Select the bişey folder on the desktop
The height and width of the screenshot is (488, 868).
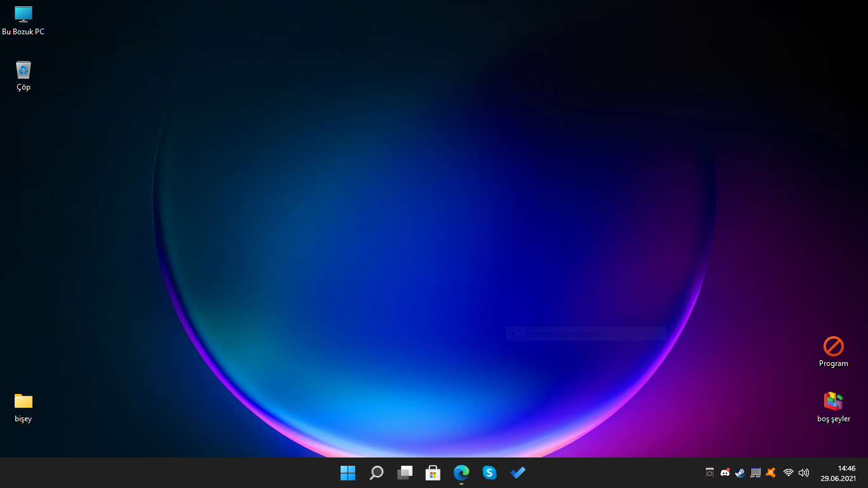point(24,407)
